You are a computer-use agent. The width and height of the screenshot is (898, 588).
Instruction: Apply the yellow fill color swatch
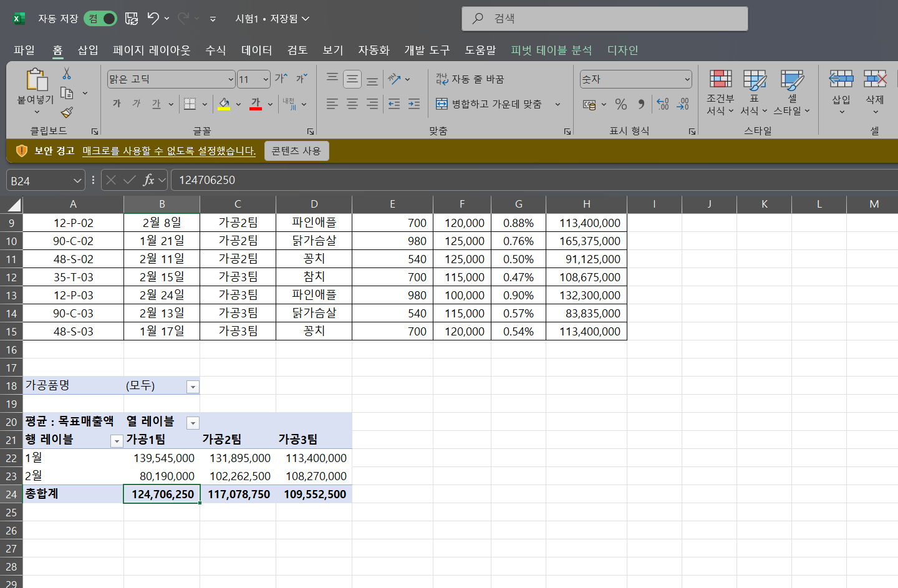click(x=224, y=104)
